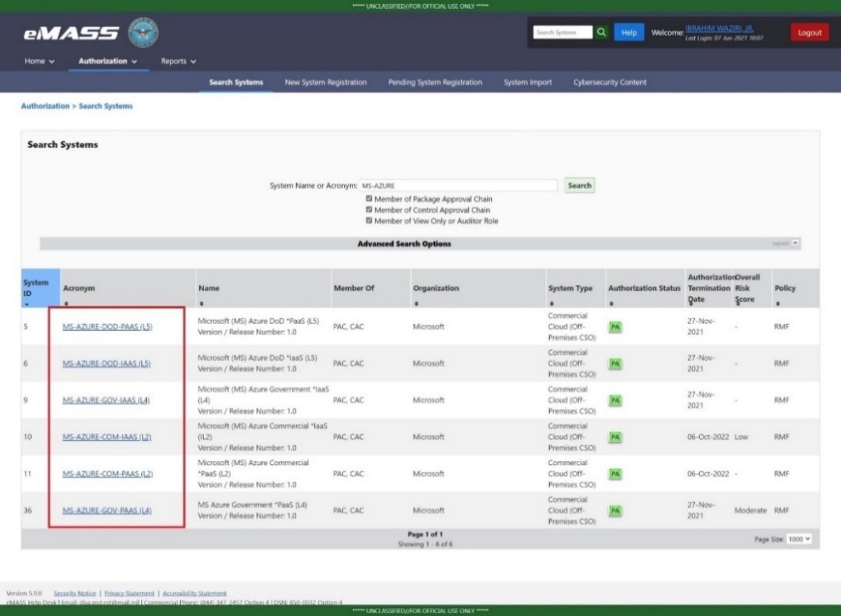The image size is (841, 616).
Task: Switch to New System Registration tab
Action: pyautogui.click(x=325, y=82)
